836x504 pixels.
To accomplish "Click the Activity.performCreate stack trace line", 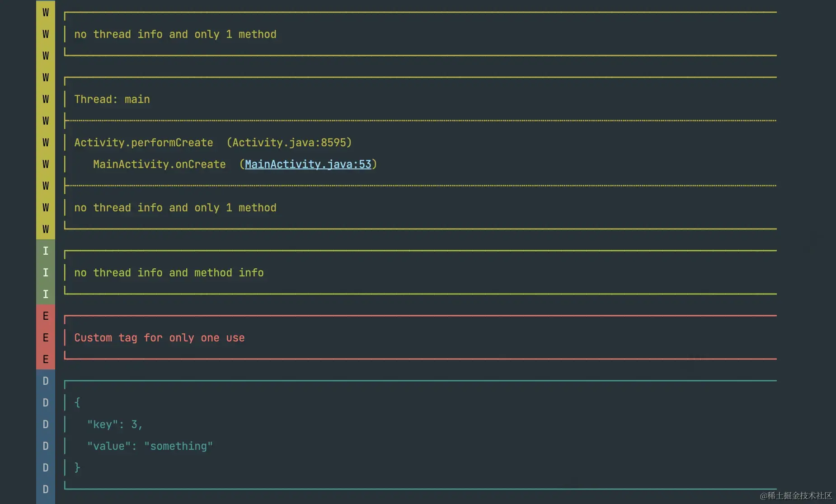I will [213, 143].
